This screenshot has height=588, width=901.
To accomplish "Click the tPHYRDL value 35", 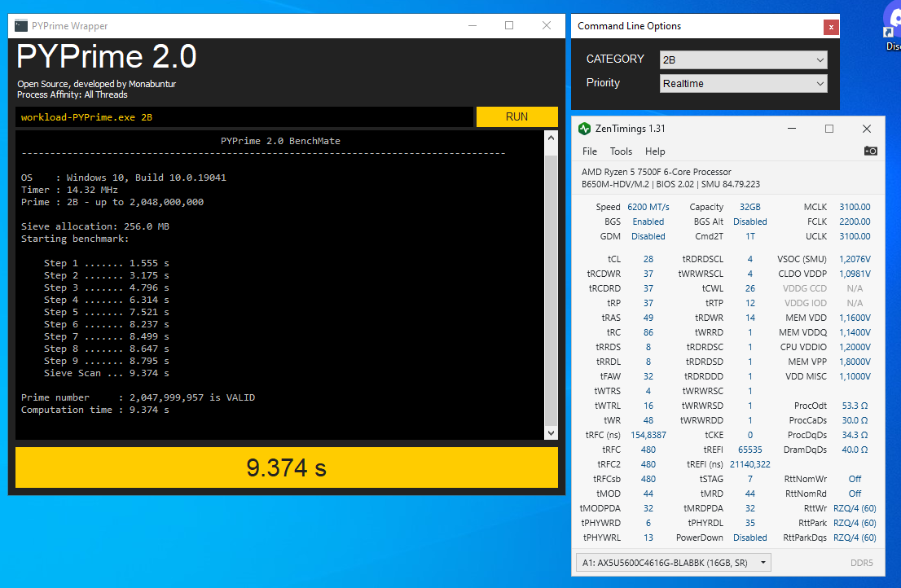I will [749, 523].
